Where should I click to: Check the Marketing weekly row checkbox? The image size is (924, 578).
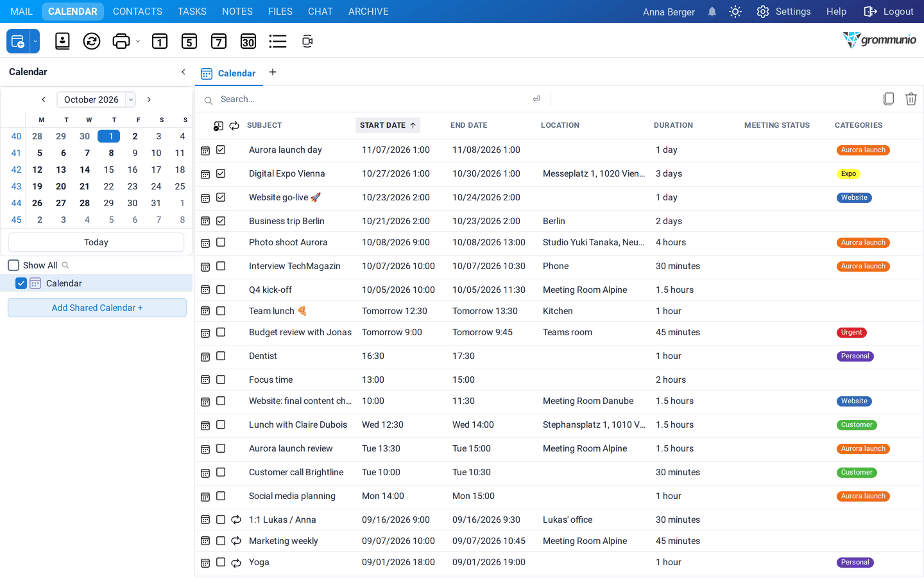click(x=221, y=541)
